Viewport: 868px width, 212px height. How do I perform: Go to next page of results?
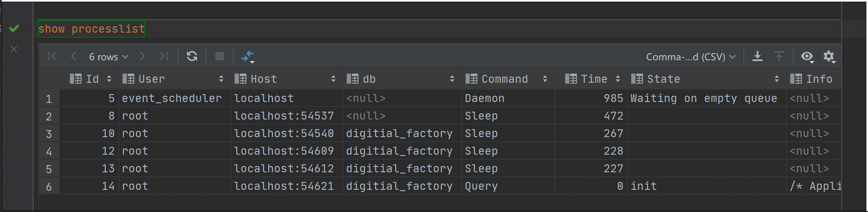pyautogui.click(x=143, y=56)
